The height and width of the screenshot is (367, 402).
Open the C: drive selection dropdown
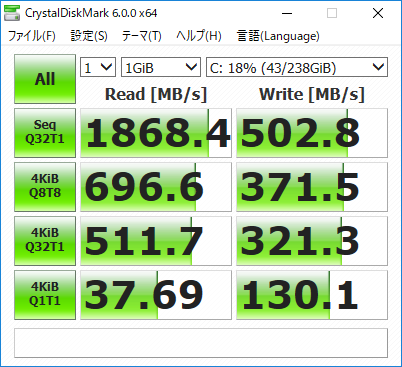click(x=297, y=67)
